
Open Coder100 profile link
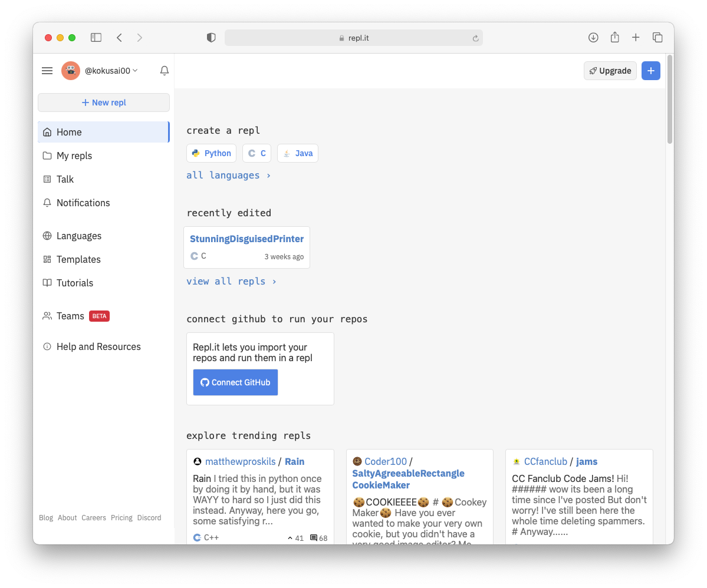point(386,461)
